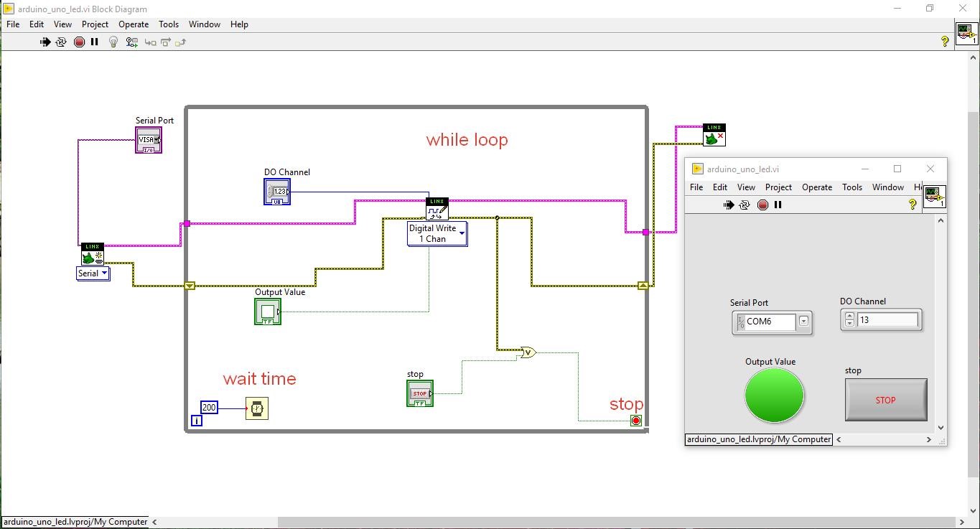The height and width of the screenshot is (529, 980).
Task: Open the Tools menu in front panel
Action: click(851, 187)
